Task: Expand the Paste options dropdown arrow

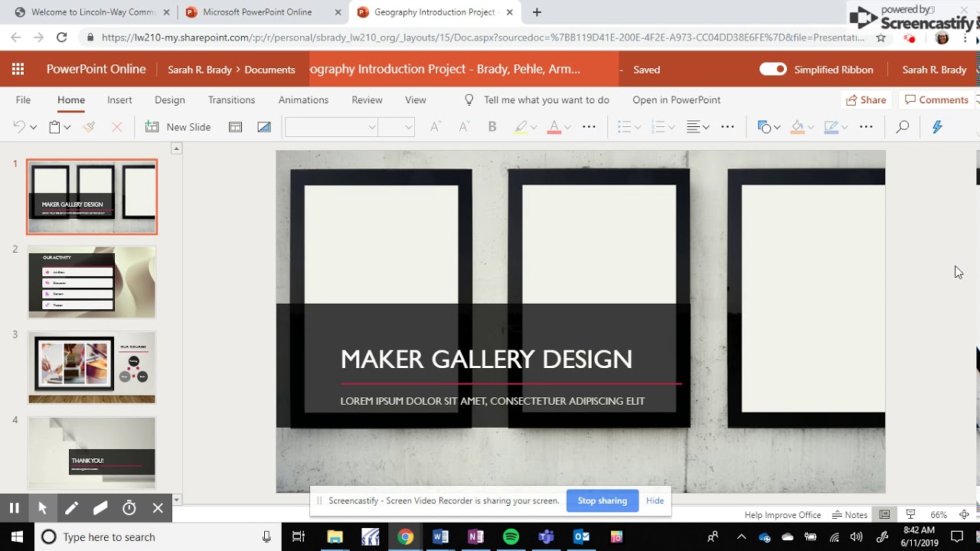Action: pos(67,127)
